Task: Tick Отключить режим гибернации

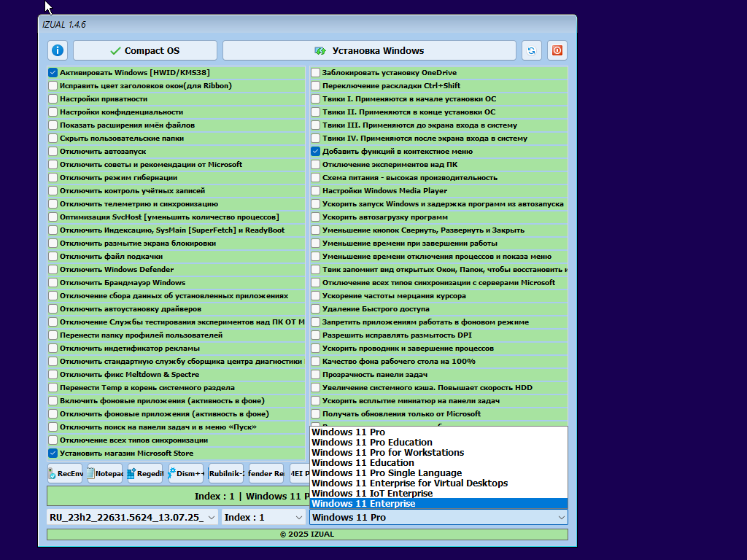Action: 53,178
